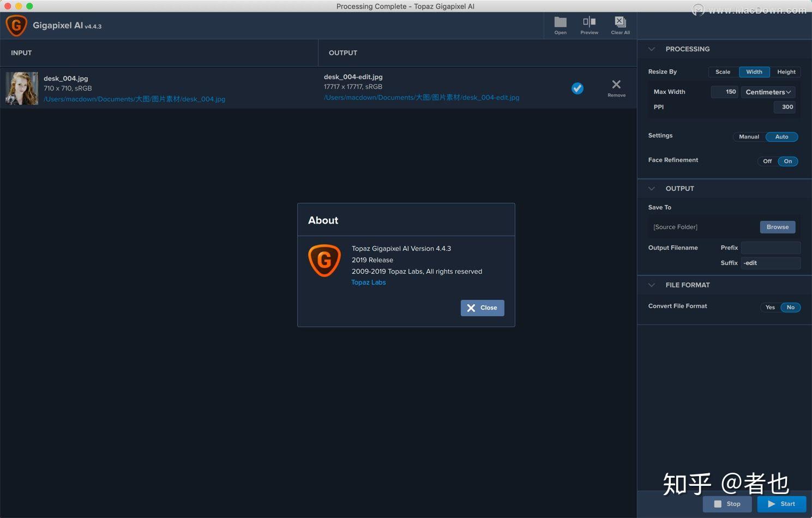Open the Topaz Labs link
Viewport: 812px width, 518px height.
(x=368, y=282)
